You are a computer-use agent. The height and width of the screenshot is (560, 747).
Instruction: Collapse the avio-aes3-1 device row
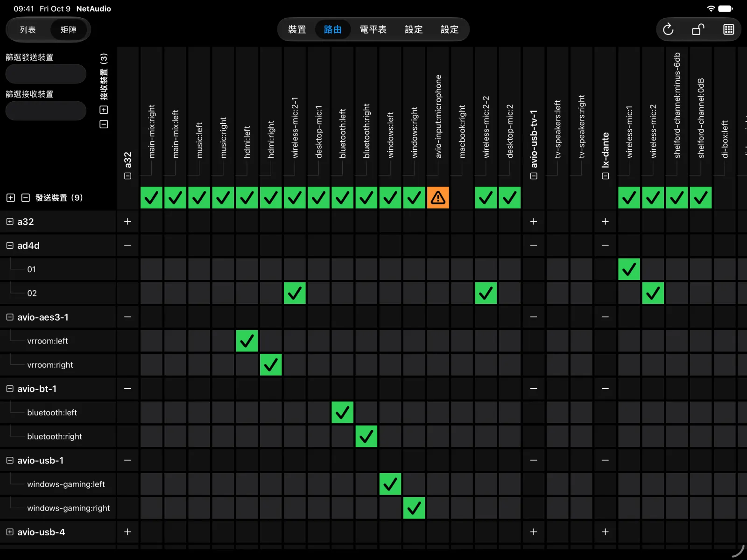(x=10, y=317)
